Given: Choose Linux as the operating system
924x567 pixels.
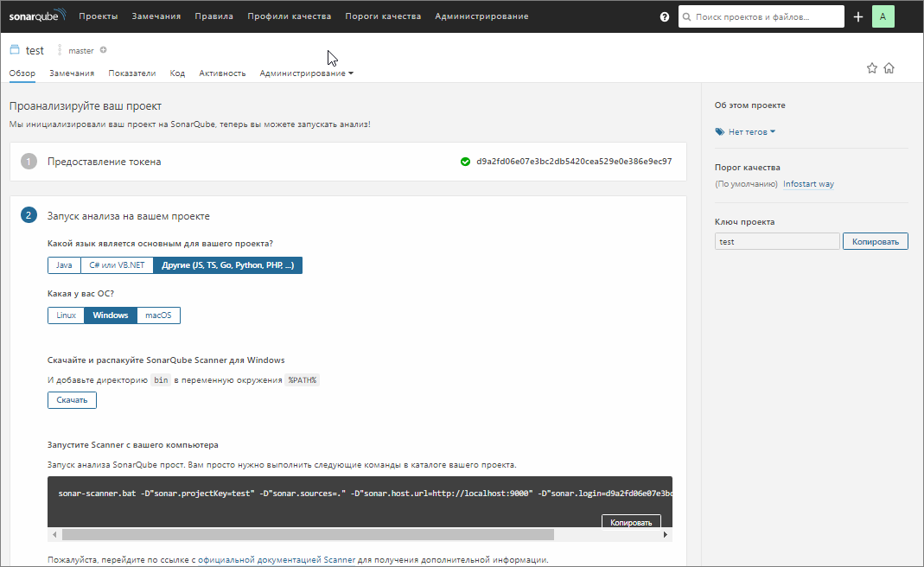Looking at the screenshot, I should tap(66, 315).
